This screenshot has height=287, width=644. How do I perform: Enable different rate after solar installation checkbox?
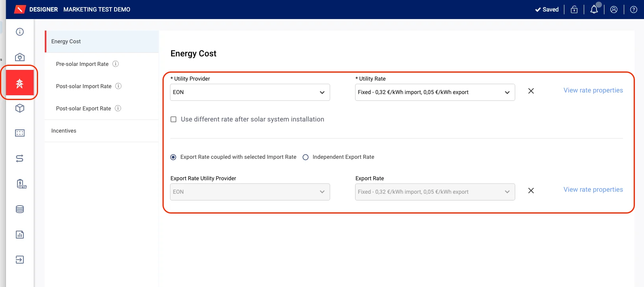click(x=173, y=119)
